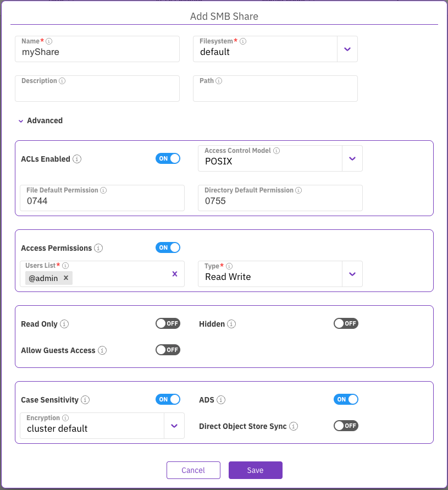
Task: Remove the @admin user chip
Action: pyautogui.click(x=66, y=278)
